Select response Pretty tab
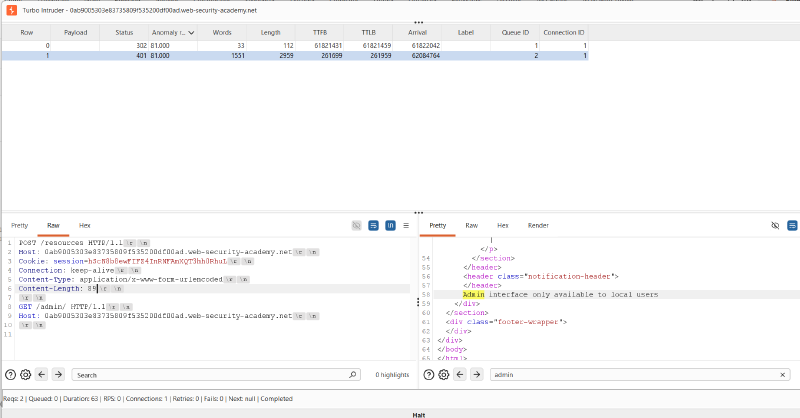Viewport: 800px width, 418px height. click(x=437, y=225)
